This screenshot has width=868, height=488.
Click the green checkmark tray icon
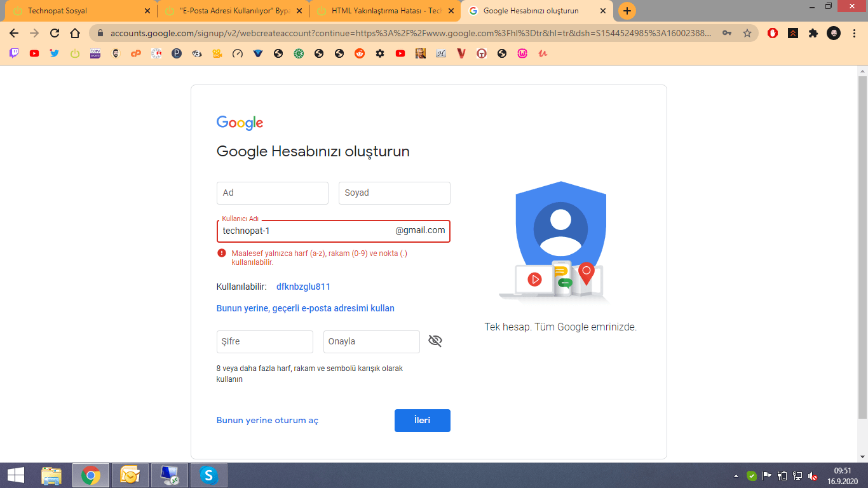[752, 475]
